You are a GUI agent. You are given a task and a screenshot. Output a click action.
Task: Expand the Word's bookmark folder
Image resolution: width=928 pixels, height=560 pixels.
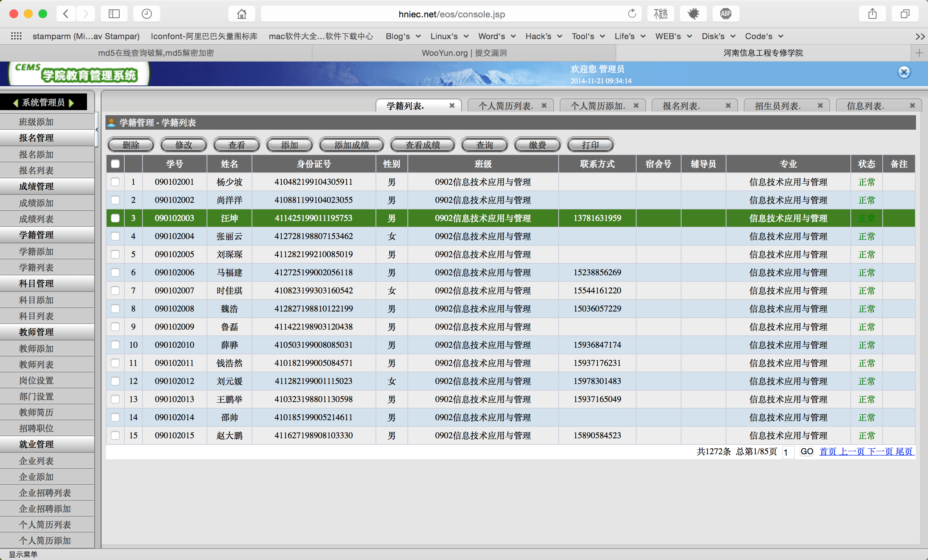497,36
